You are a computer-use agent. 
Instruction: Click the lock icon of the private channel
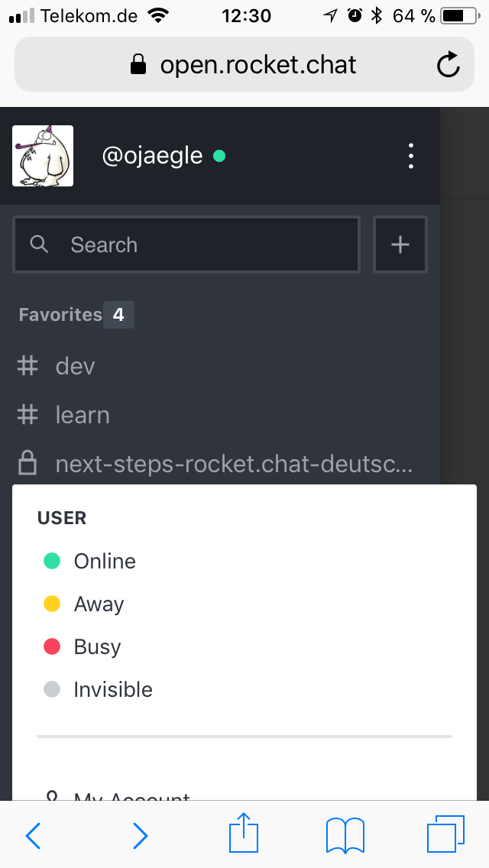pyautogui.click(x=27, y=463)
